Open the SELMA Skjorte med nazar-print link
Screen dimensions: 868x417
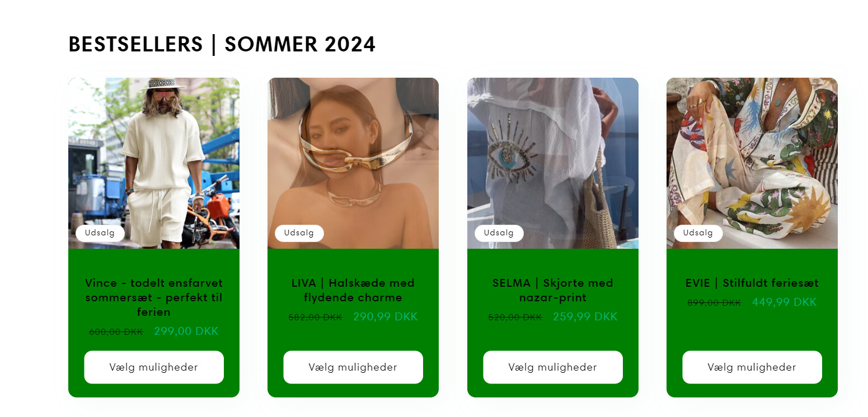pyautogui.click(x=553, y=290)
